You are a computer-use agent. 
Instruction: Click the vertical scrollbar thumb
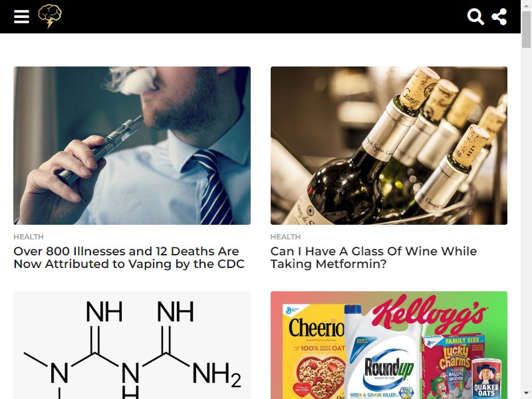526,30
